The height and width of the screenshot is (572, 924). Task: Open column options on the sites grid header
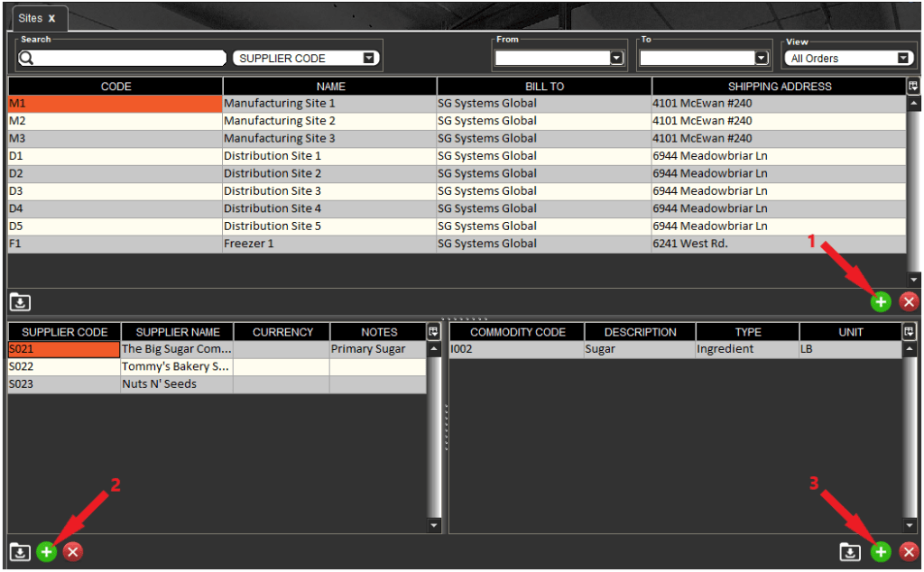pyautogui.click(x=912, y=86)
